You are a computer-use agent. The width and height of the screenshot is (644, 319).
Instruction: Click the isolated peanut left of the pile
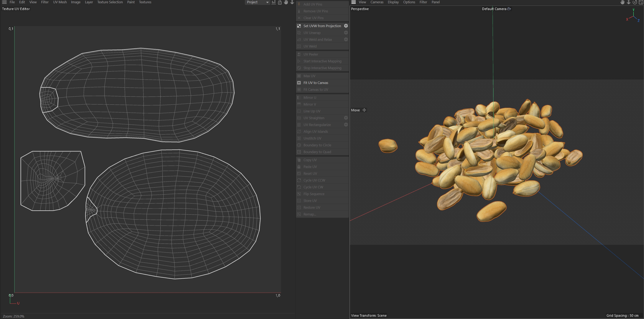click(388, 146)
